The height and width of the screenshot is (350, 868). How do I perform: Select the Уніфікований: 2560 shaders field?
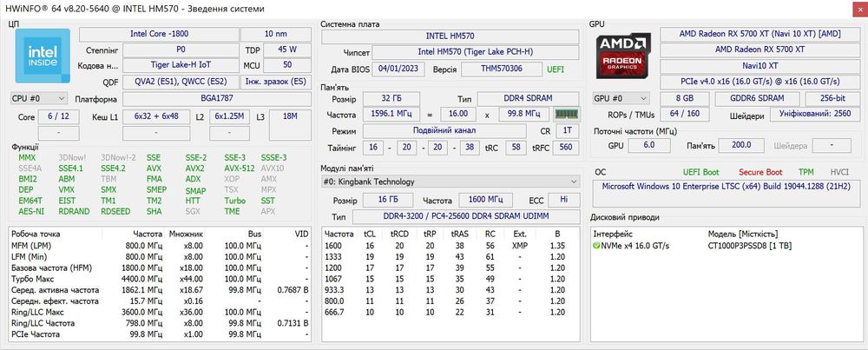point(815,115)
